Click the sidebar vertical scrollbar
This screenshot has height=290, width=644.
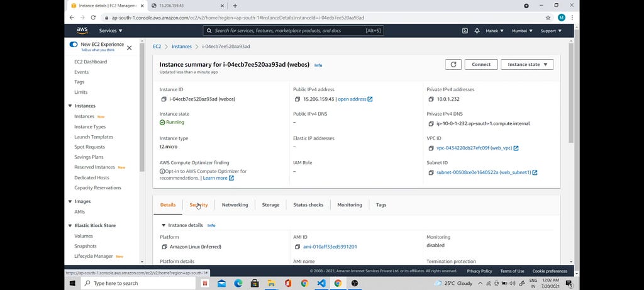142,106
